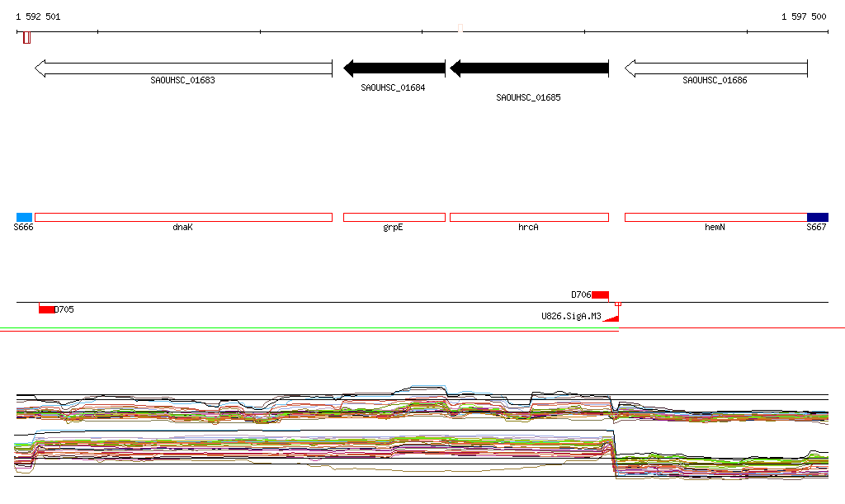
Task: Click the light blue S666 segment block
Action: [x=24, y=218]
